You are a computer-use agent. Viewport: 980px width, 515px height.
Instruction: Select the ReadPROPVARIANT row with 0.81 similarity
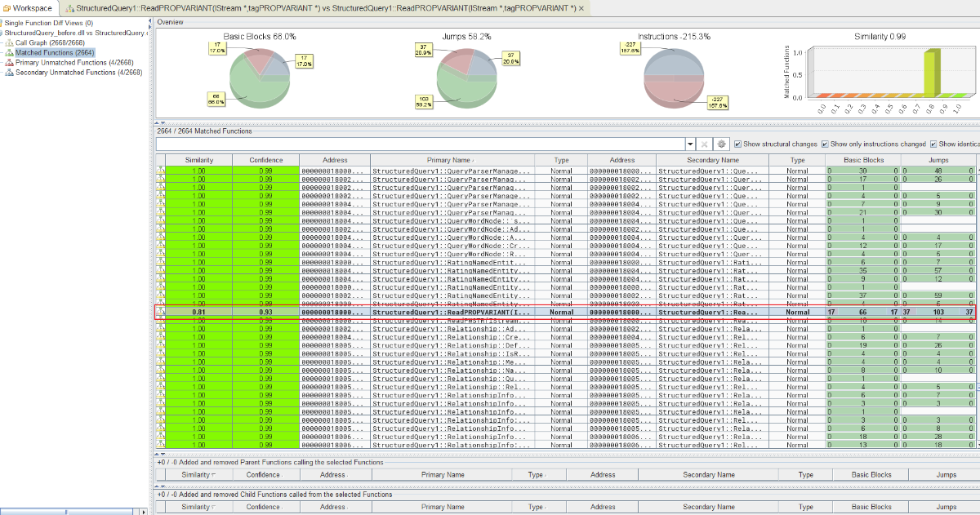tap(565, 312)
